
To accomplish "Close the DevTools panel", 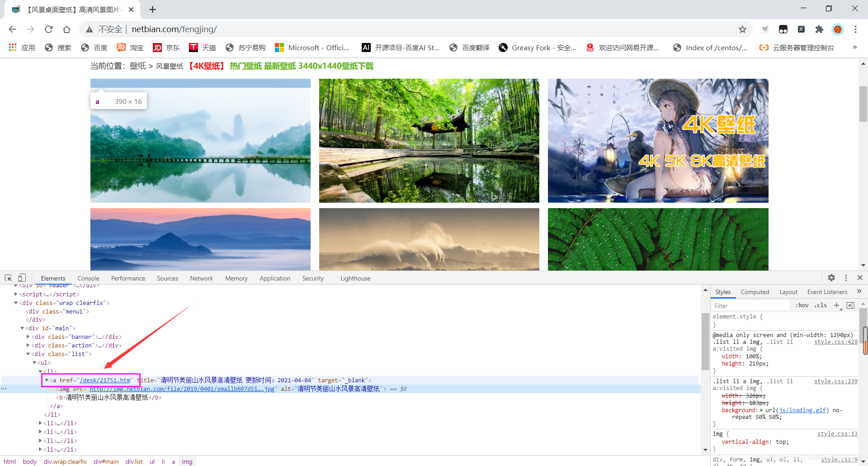I will (x=860, y=278).
